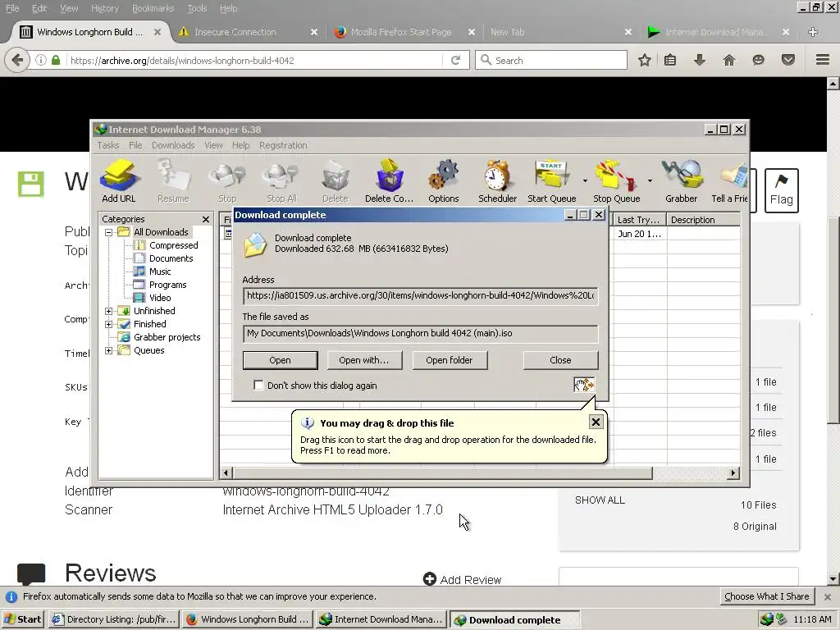Select Programs category

pos(167,285)
